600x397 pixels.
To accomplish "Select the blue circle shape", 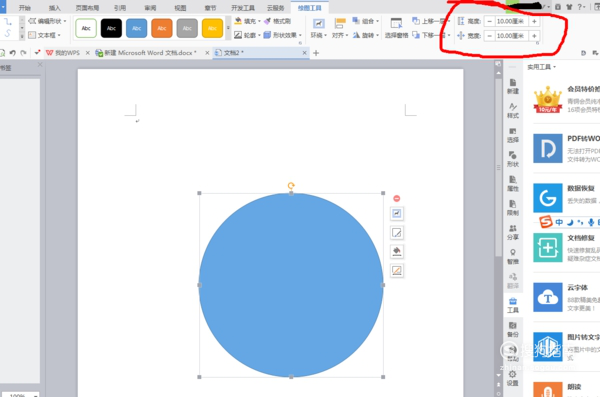I will (291, 285).
